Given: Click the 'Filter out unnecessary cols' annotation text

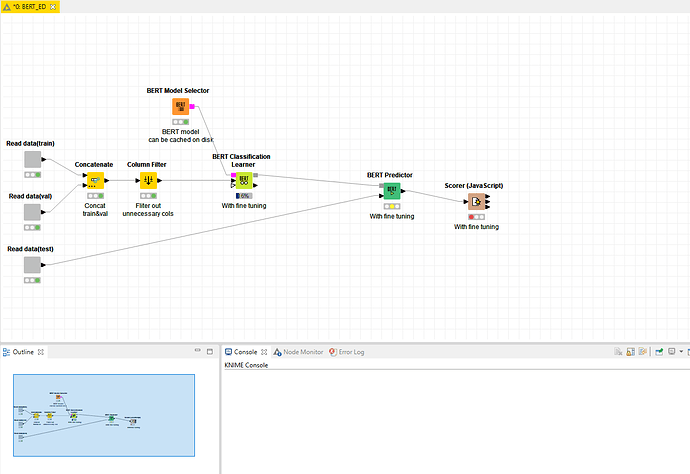Looking at the screenshot, I should click(148, 209).
